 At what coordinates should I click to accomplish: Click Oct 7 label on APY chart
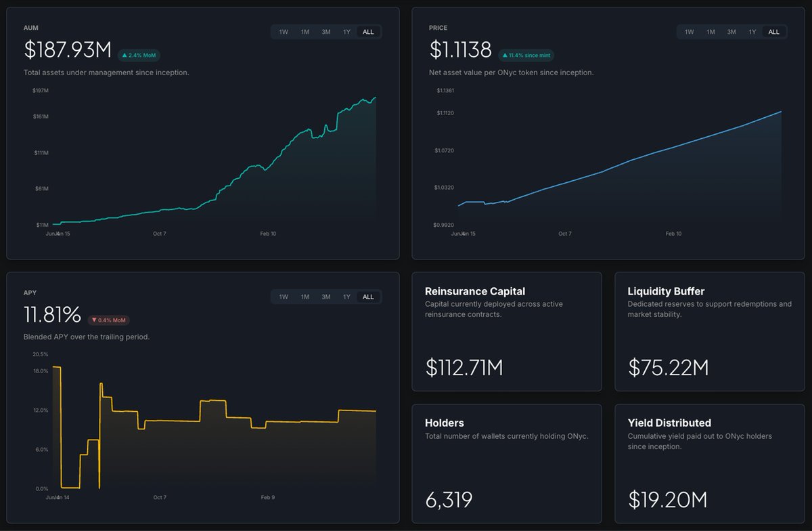coord(159,498)
